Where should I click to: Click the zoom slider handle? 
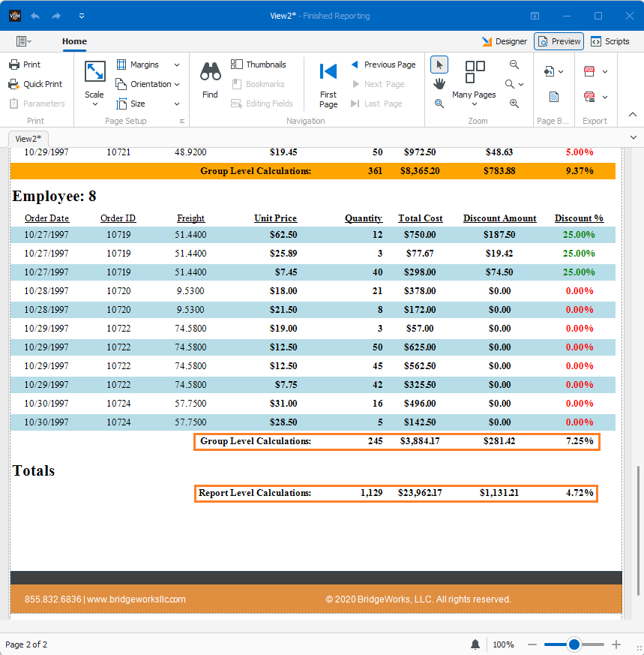click(574, 644)
